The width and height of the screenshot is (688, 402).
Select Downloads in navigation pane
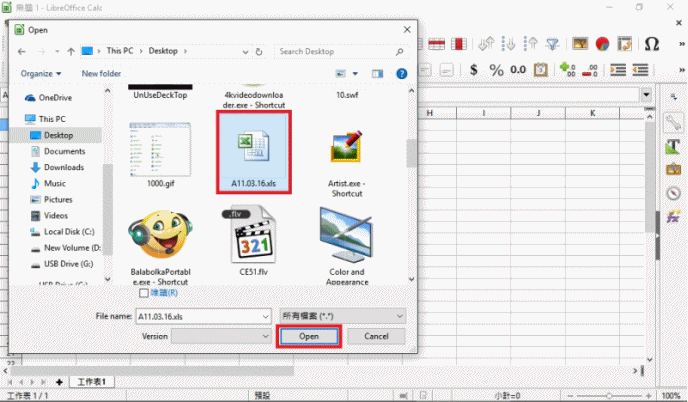[x=64, y=167]
